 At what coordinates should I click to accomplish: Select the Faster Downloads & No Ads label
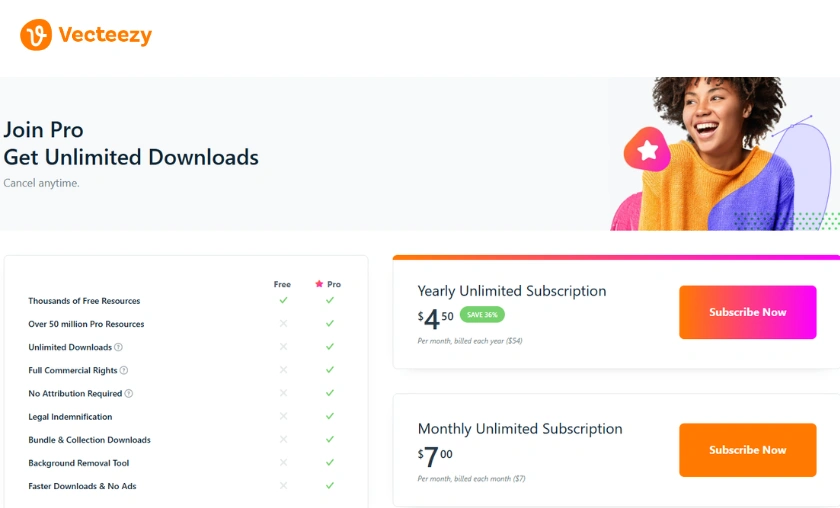[82, 486]
